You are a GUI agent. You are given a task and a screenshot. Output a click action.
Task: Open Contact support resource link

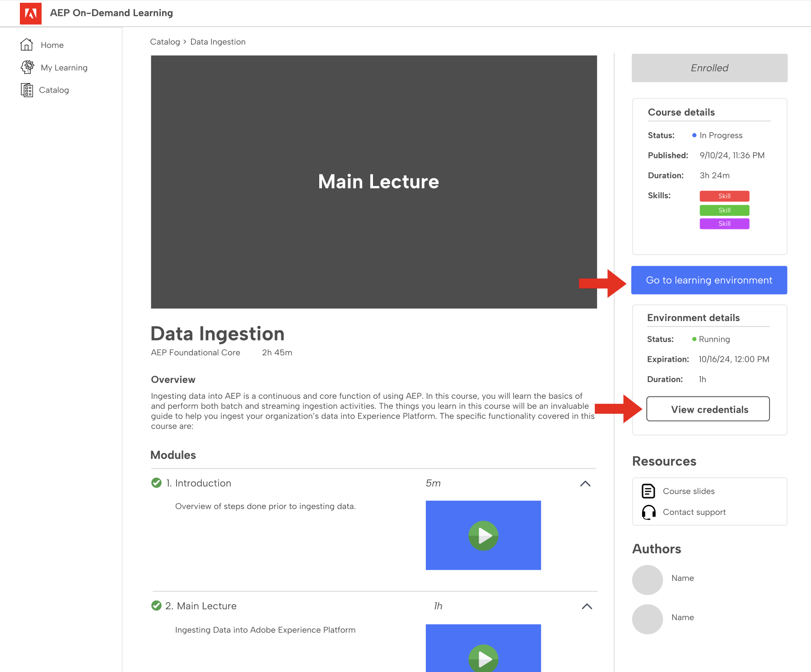694,512
